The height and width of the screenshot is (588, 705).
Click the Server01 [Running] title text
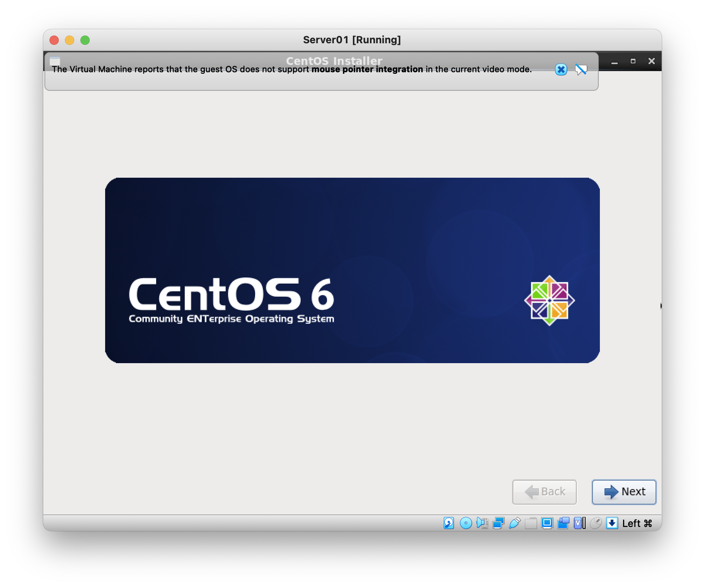pos(352,40)
